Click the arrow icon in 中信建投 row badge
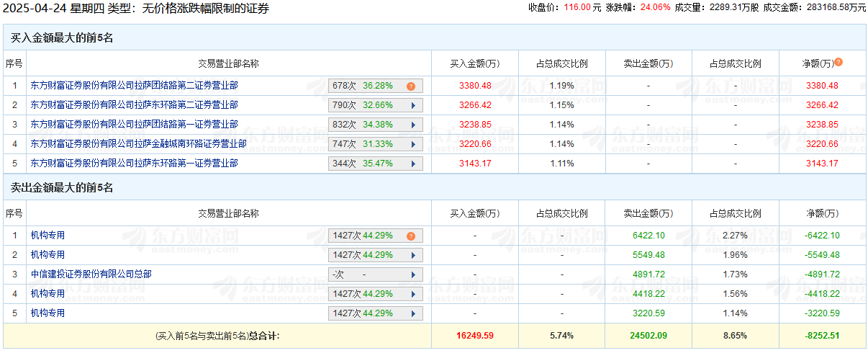868x353 pixels. point(413,274)
